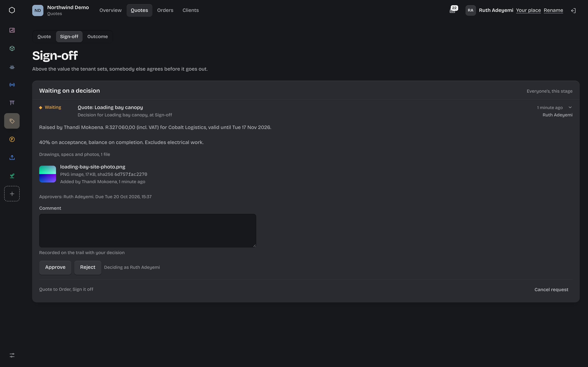Click the hexagon logo icon in sidebar
The image size is (588, 367).
click(x=12, y=10)
